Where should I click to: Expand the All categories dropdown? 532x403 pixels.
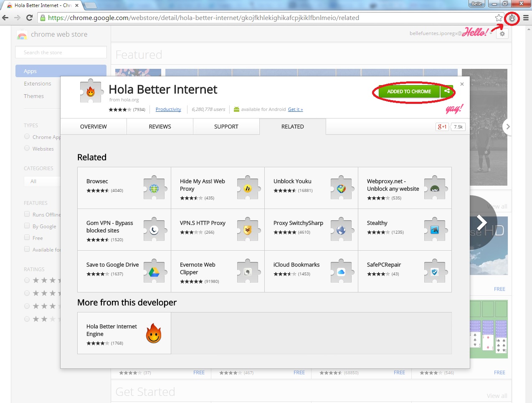pyautogui.click(x=42, y=181)
